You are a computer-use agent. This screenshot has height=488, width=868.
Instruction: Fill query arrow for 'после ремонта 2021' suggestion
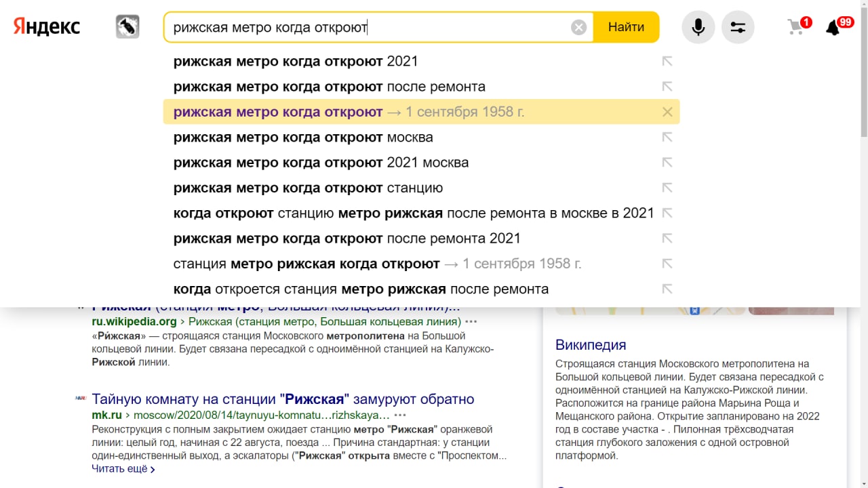667,239
